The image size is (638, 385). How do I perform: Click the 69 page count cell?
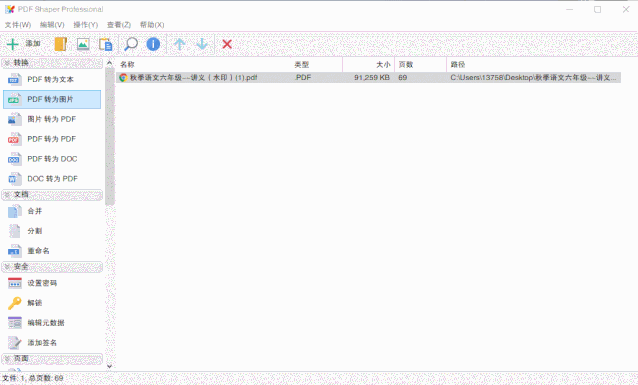402,77
